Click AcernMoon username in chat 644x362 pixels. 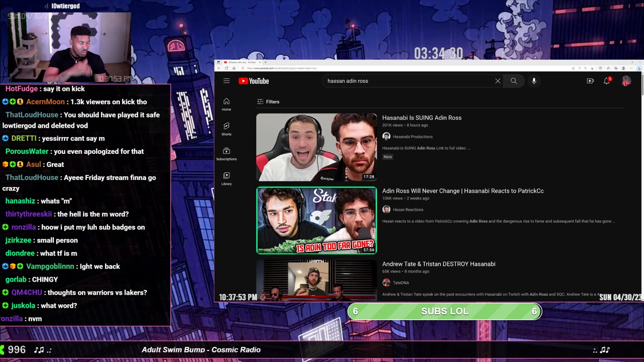tap(45, 102)
